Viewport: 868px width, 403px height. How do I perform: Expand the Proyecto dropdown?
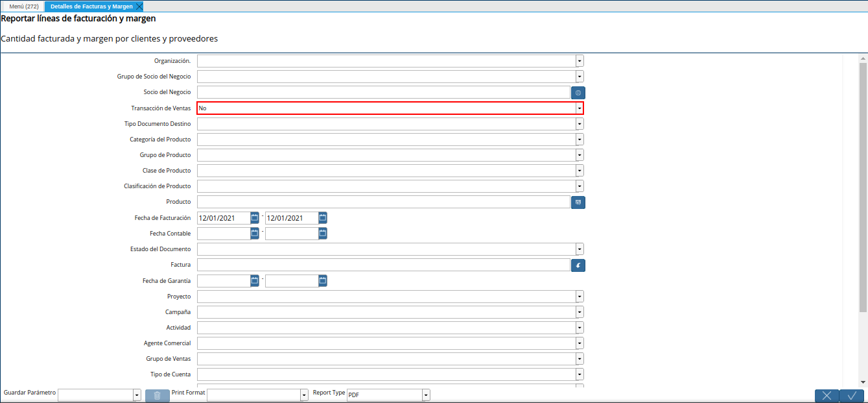coord(580,297)
